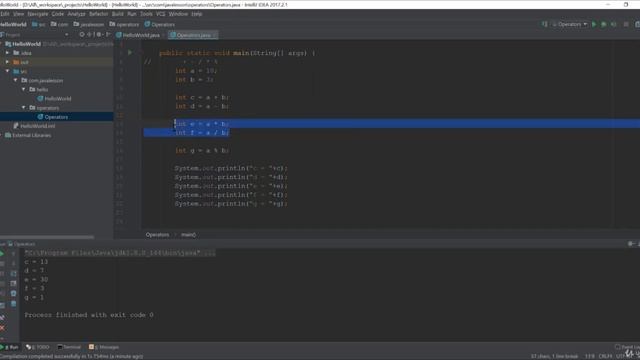Click scroll from source target icon

(82, 35)
